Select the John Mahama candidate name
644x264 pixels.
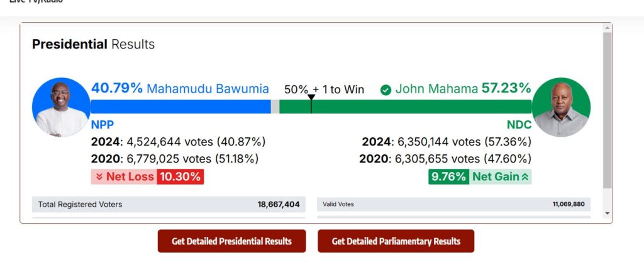436,89
